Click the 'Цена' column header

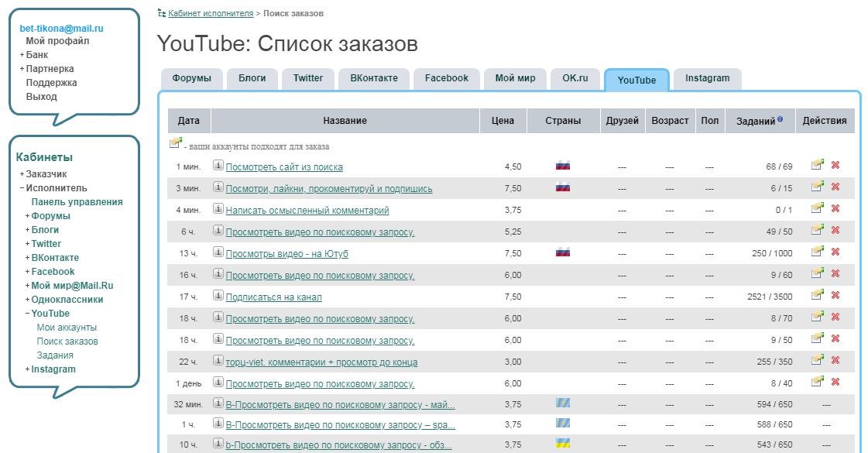click(503, 120)
